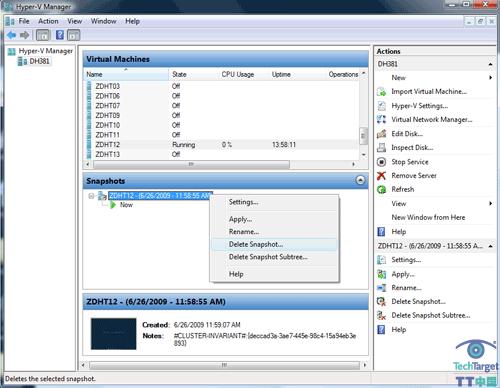Image resolution: width=500 pixels, height=388 pixels.
Task: Click the Help icon under DH381 actions
Action: [x=381, y=232]
